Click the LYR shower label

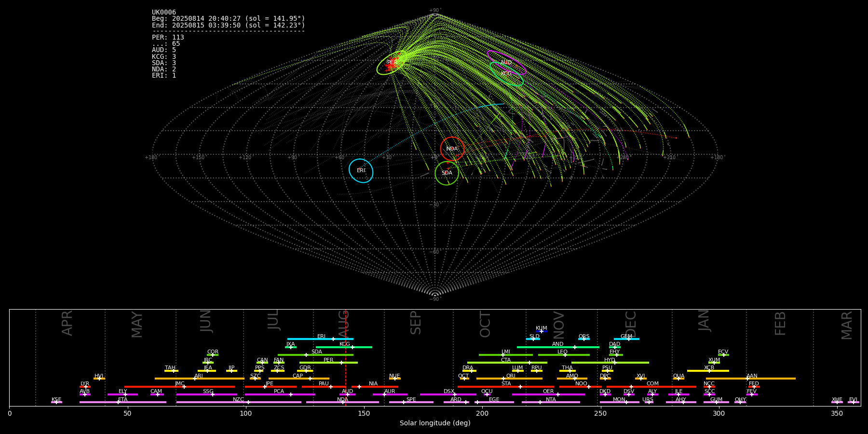point(85,384)
